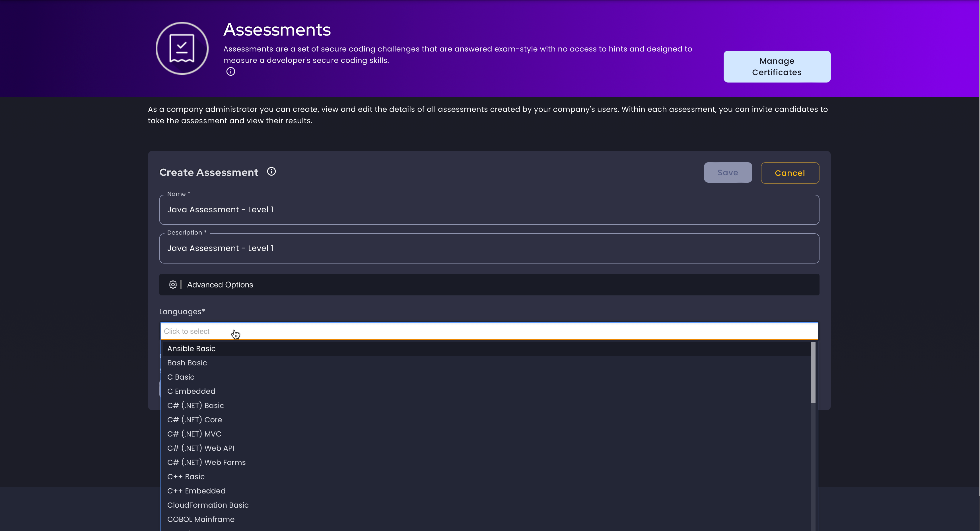Select CloudFormation Basic option
This screenshot has width=980, height=531.
(486, 505)
